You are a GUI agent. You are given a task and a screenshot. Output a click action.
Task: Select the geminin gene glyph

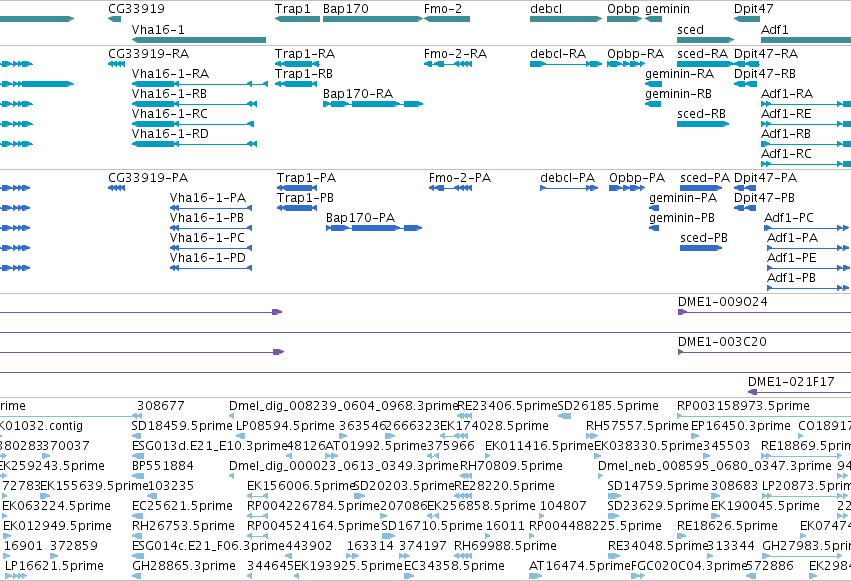653,19
